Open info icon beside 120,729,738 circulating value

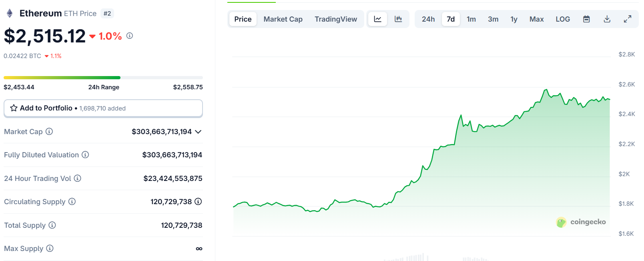point(198,201)
